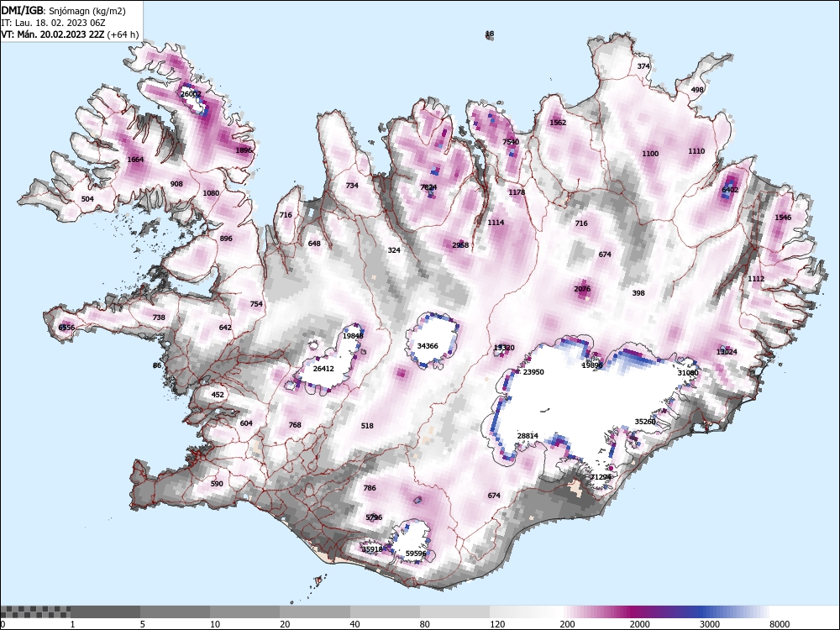
Task: Click the map value 6402
Action: (x=730, y=190)
